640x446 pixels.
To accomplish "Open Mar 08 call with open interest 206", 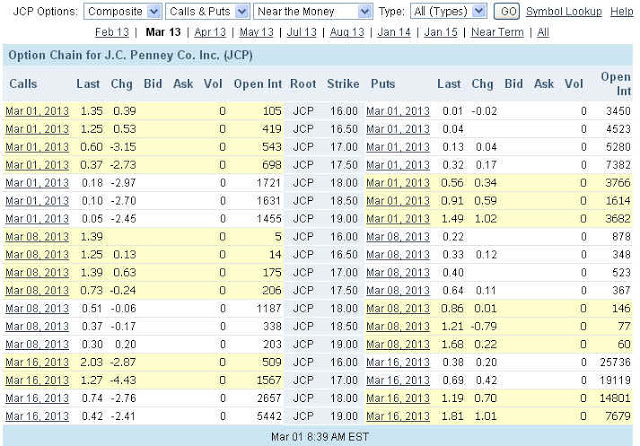I will pos(37,291).
